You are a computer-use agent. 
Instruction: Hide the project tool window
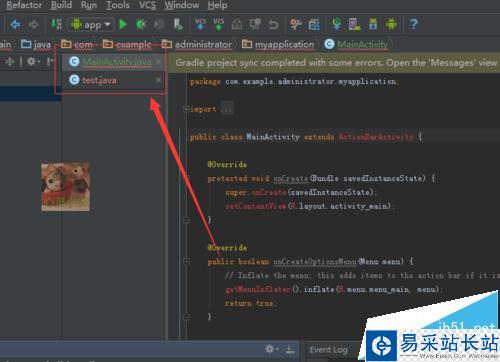(50, 61)
